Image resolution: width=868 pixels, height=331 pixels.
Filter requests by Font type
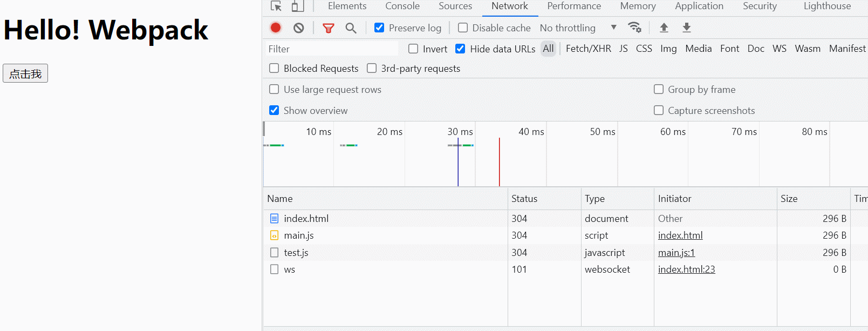[x=730, y=49]
